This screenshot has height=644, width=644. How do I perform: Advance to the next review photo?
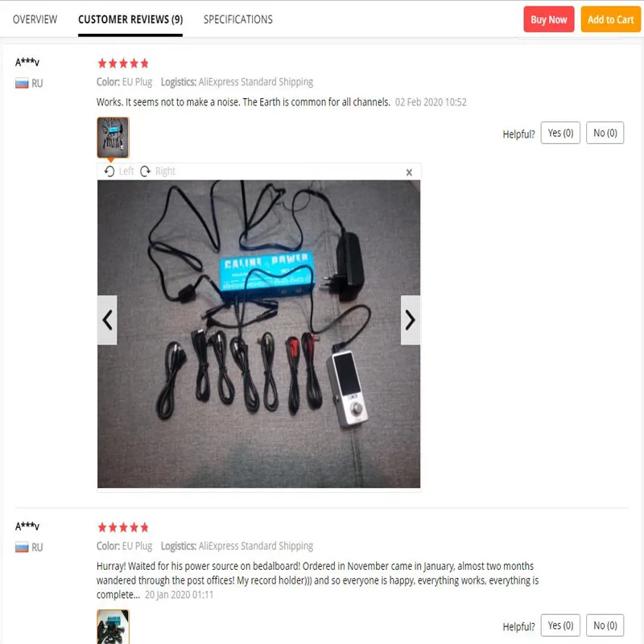pyautogui.click(x=411, y=320)
